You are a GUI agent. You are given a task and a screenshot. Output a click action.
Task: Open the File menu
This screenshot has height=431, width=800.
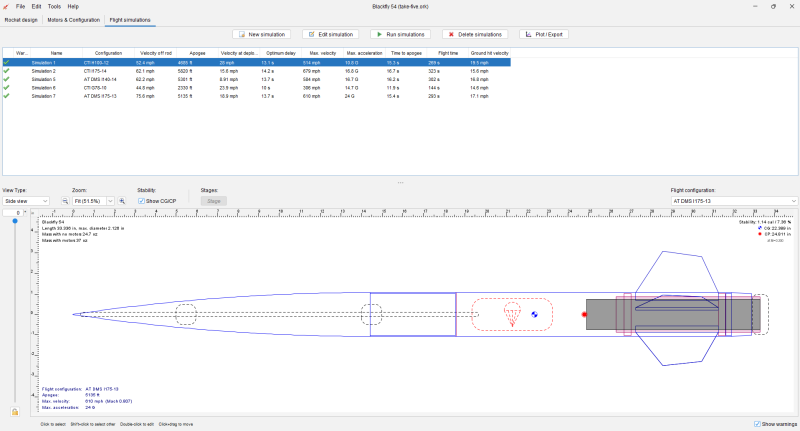coord(20,7)
